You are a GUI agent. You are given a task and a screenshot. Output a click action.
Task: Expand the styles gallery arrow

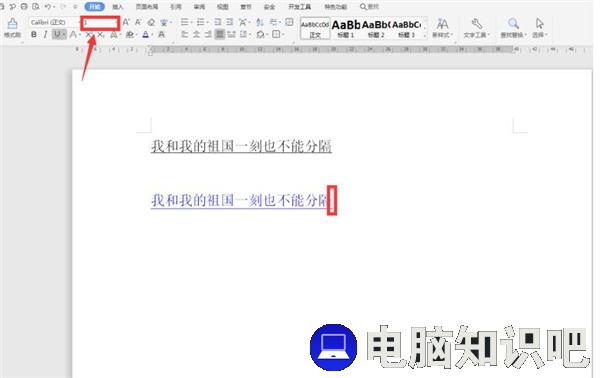pyautogui.click(x=425, y=36)
